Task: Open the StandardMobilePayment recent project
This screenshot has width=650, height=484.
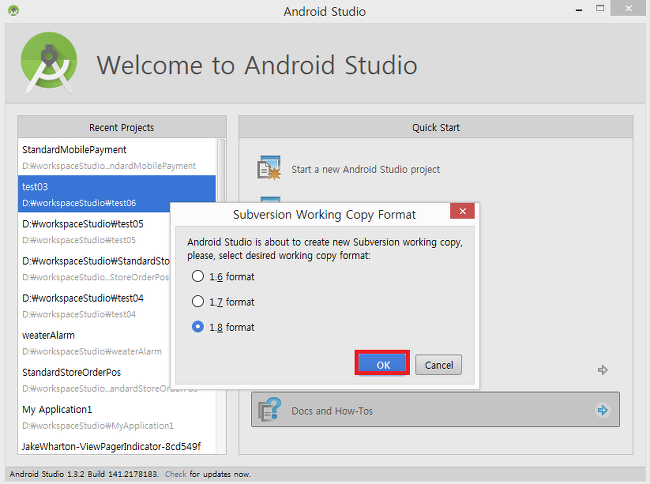Action: pos(117,157)
